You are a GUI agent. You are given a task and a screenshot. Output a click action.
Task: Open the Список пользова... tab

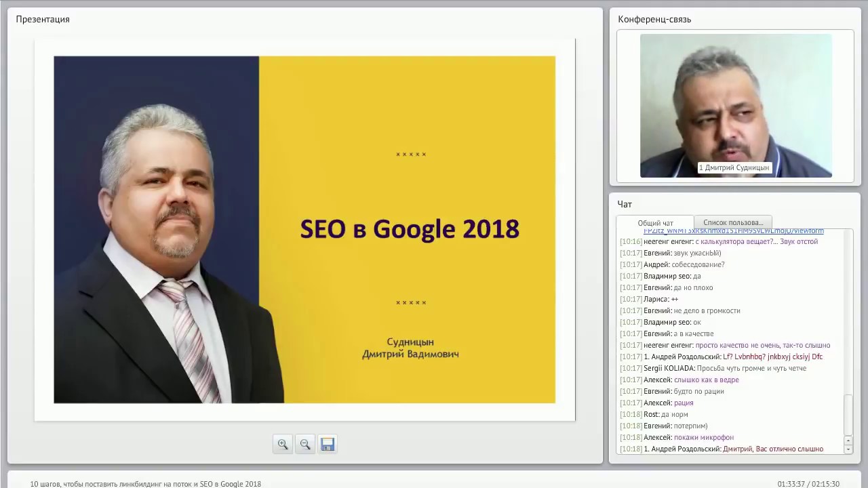(733, 222)
